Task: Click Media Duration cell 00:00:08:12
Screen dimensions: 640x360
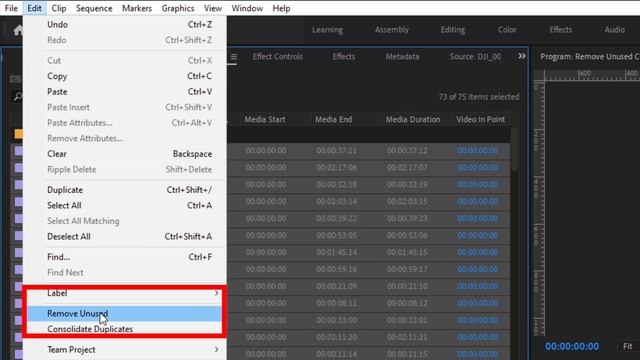Action: click(407, 303)
